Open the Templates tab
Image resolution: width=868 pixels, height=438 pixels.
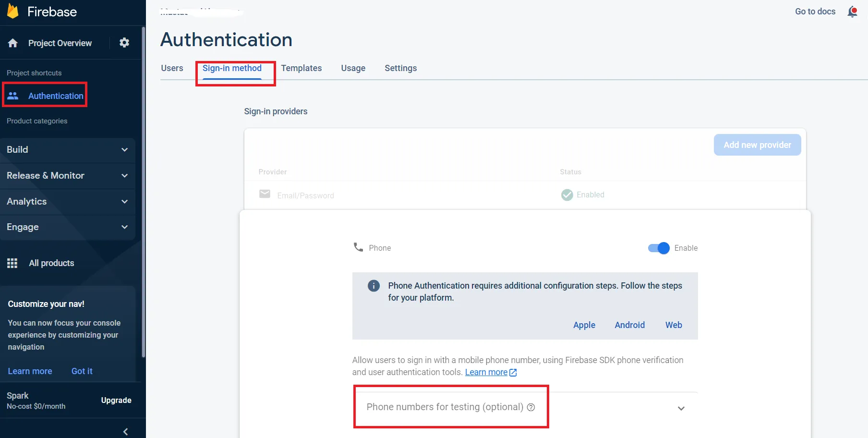point(301,68)
